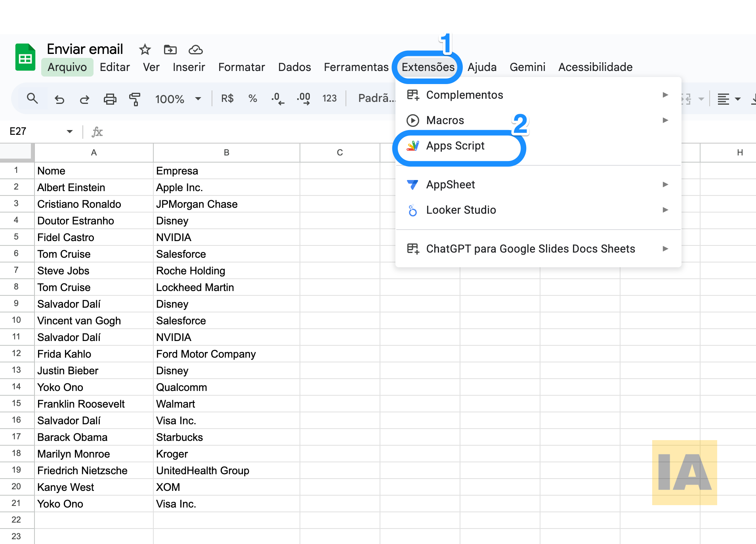
Task: Select column C header
Action: pos(340,153)
